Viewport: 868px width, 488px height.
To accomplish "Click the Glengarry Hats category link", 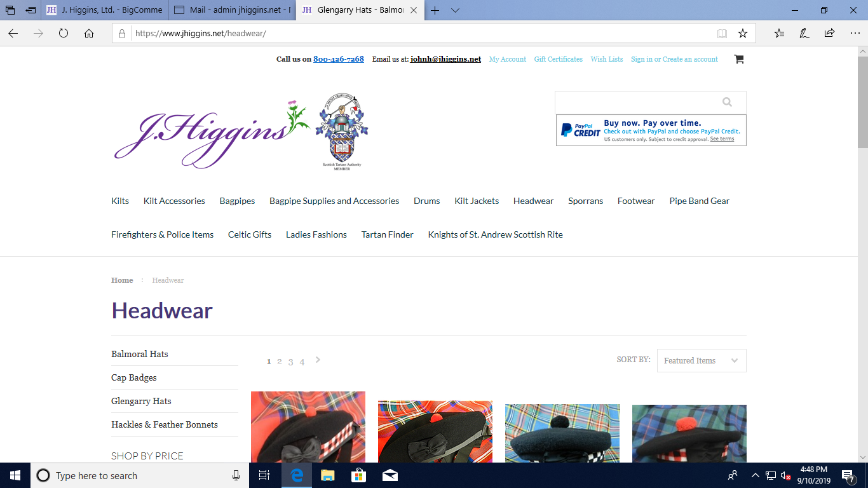I will (x=141, y=401).
